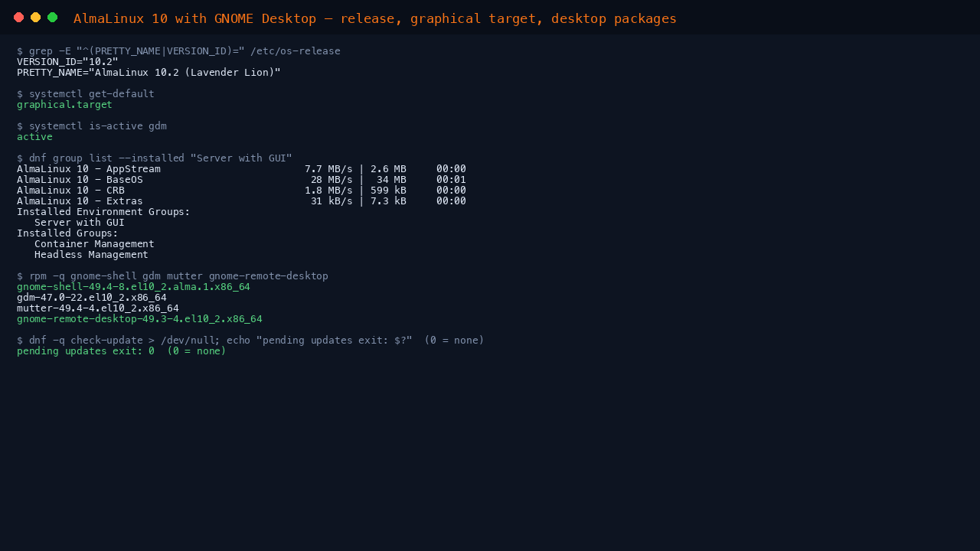Click the rpm -q gnome-shell command line
Image resolution: width=980 pixels, height=551 pixels.
(x=172, y=276)
